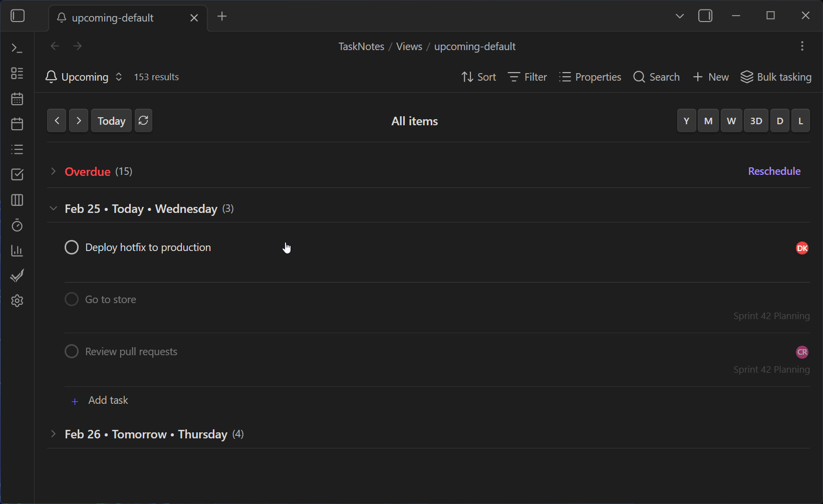This screenshot has width=823, height=504.
Task: Open the kanban board columns icon
Action: [x=17, y=200]
